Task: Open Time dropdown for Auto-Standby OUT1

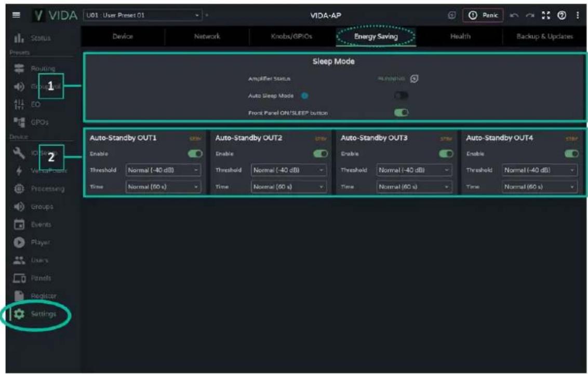Action: 163,186
